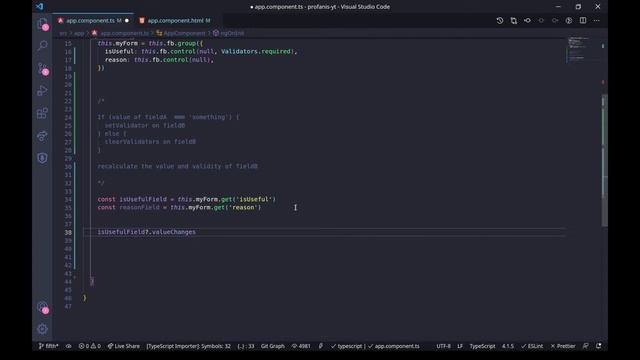This screenshot has height=360, width=640.
Task: Click the 'typescript' check status entry
Action: (346, 346)
